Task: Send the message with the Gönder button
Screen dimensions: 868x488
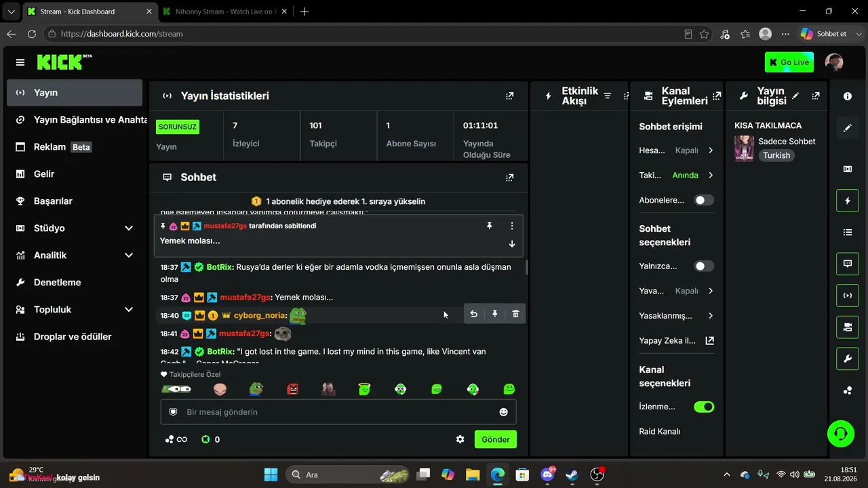Action: point(496,439)
